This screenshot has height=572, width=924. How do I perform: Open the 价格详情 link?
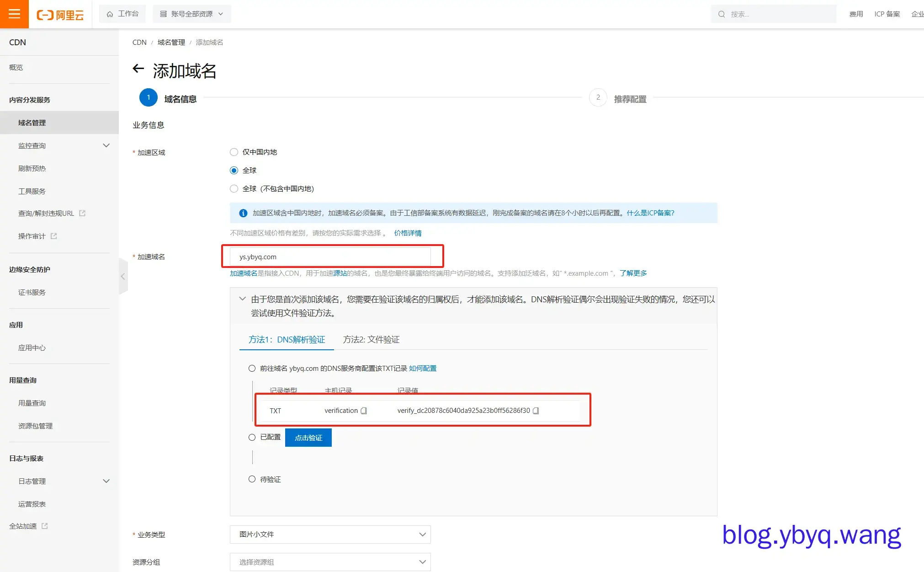click(408, 233)
